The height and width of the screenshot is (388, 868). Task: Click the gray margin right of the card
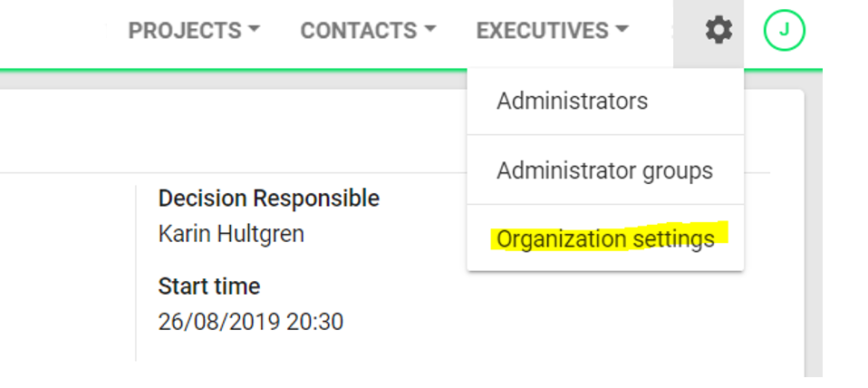[x=814, y=232]
